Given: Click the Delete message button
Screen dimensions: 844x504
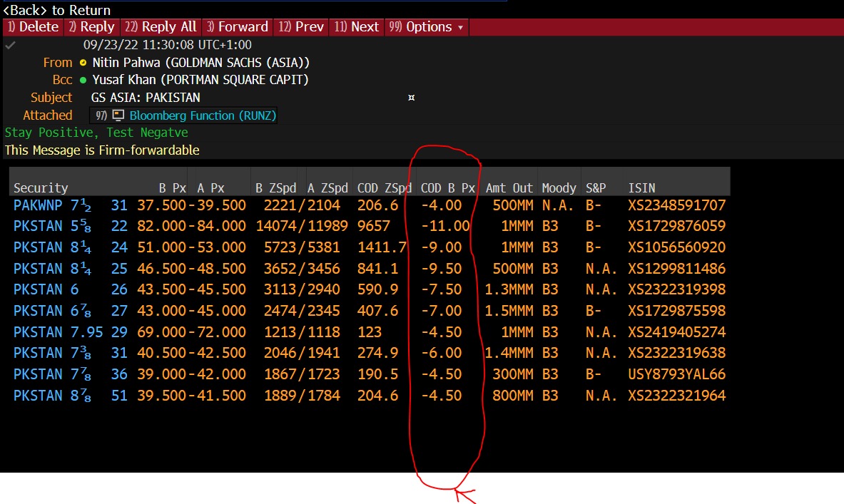Looking at the screenshot, I should click(34, 27).
